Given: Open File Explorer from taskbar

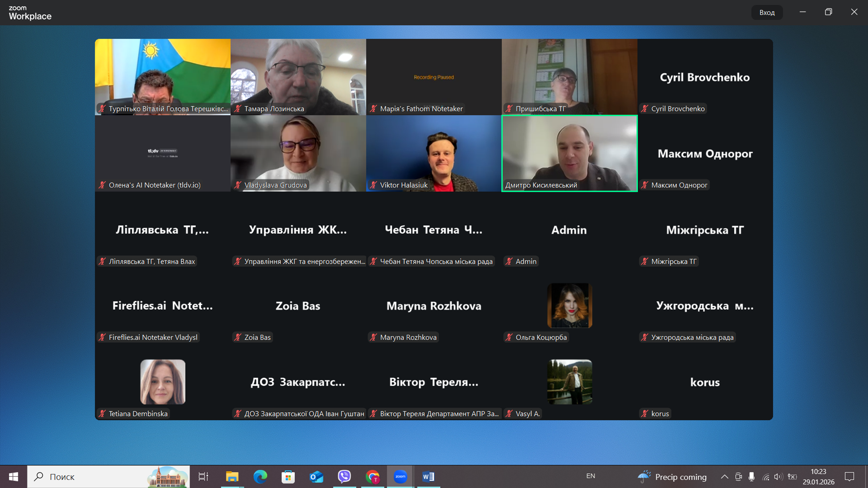Looking at the screenshot, I should 232,476.
